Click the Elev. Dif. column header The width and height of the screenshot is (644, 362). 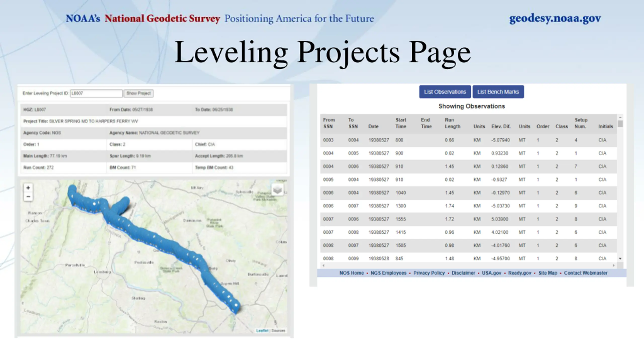(501, 126)
